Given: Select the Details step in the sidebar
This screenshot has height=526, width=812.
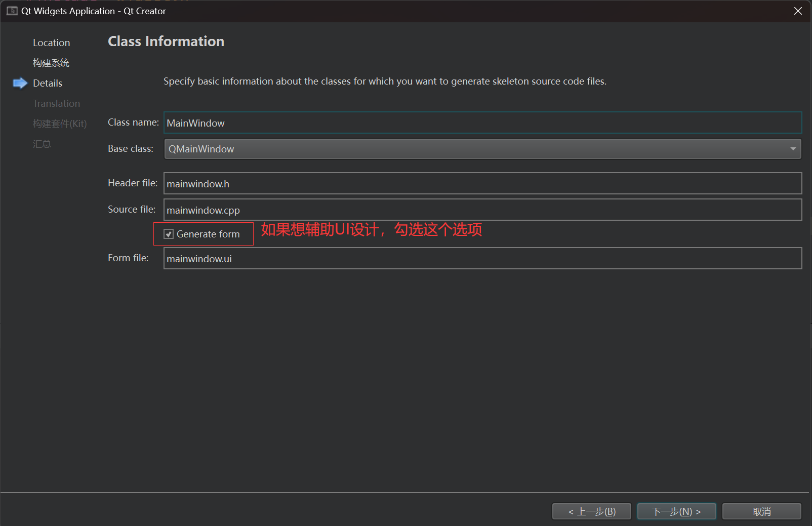Looking at the screenshot, I should tap(48, 83).
